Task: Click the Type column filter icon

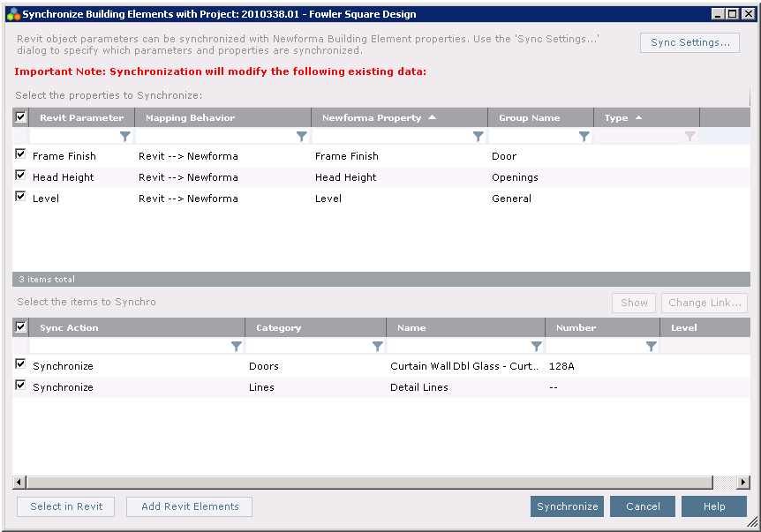Action: 690,137
